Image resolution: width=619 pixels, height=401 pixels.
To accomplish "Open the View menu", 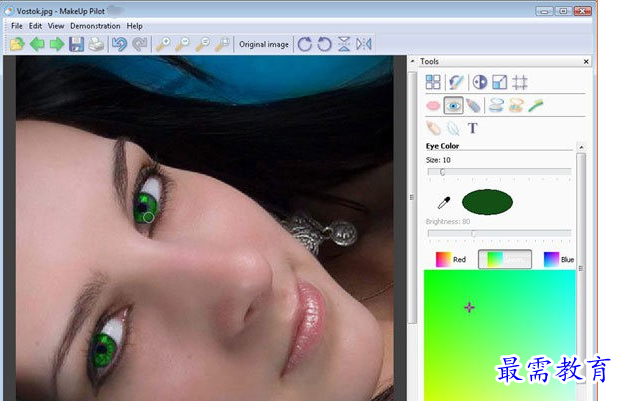I will click(x=56, y=26).
